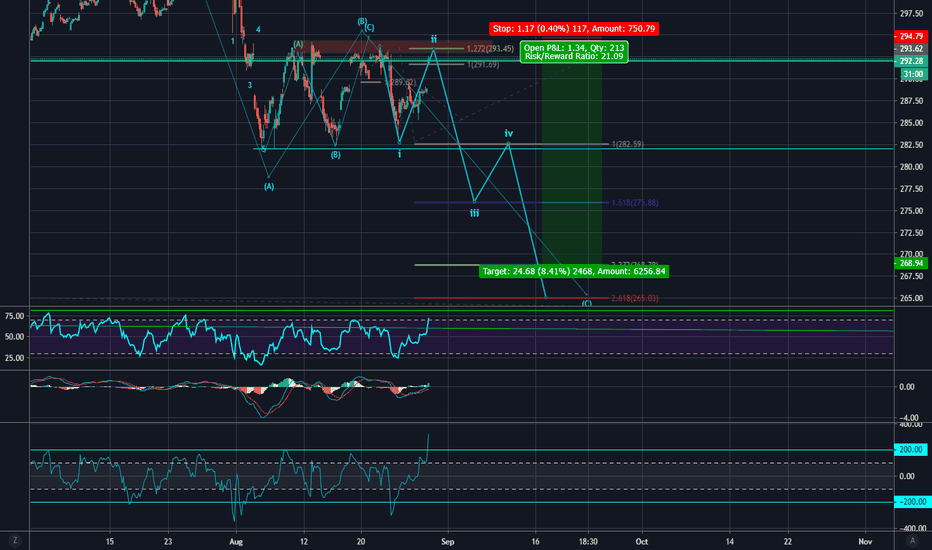
Task: Click the -200.00 indicator level label
Action: [x=911, y=502]
